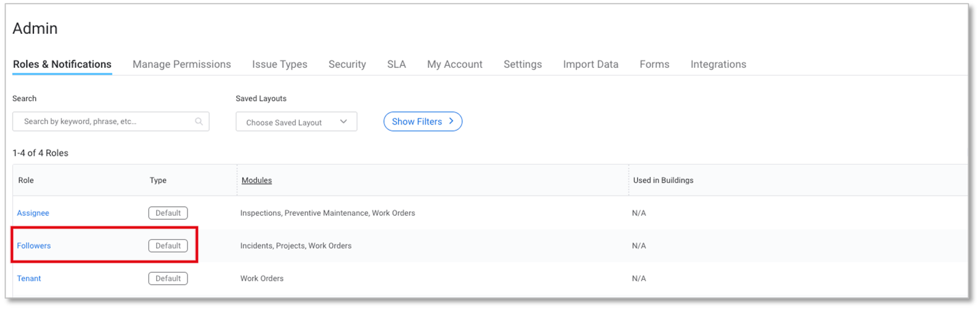Open the Integrations tab
980x309 pixels.
(718, 64)
